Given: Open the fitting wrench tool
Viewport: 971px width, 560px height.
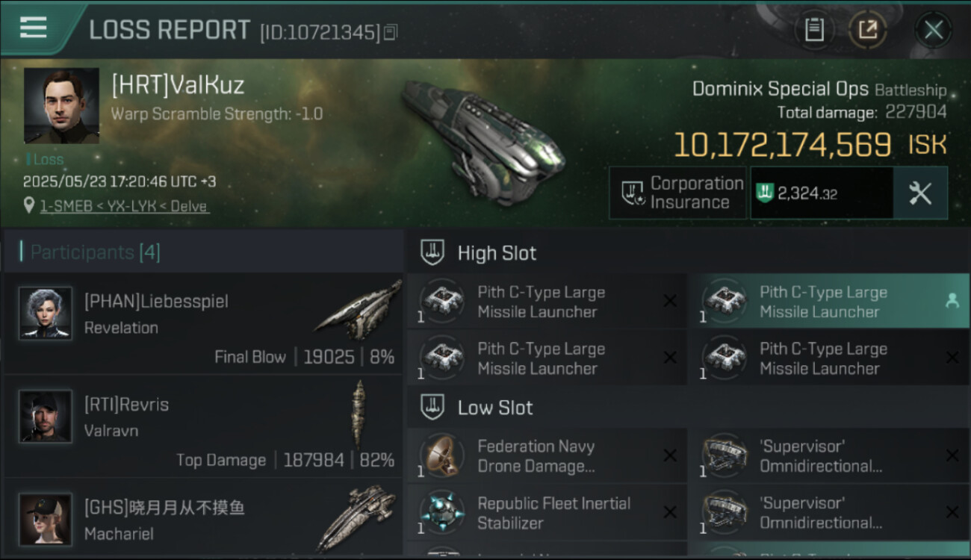Looking at the screenshot, I should 920,193.
